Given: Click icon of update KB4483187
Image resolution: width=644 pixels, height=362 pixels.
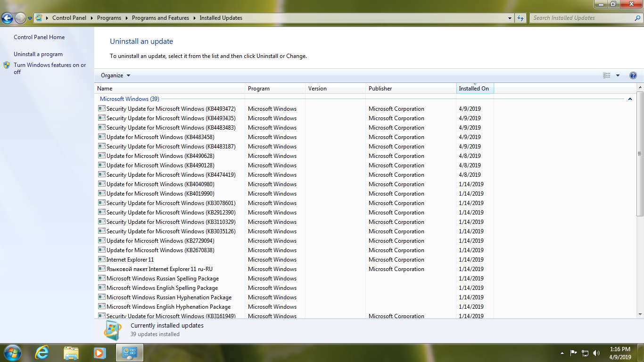Looking at the screenshot, I should [101, 146].
